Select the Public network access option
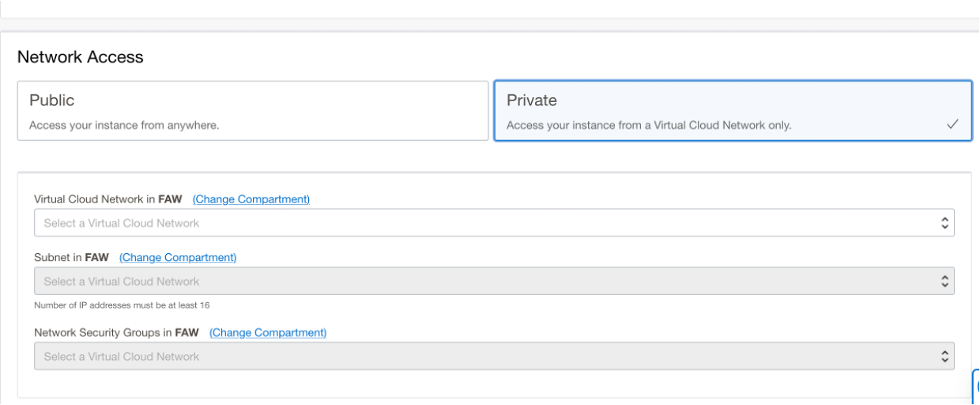980x405 pixels. pyautogui.click(x=253, y=111)
